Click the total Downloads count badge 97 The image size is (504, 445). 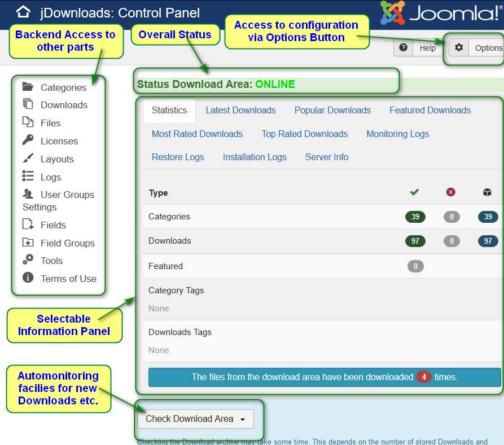coord(488,241)
